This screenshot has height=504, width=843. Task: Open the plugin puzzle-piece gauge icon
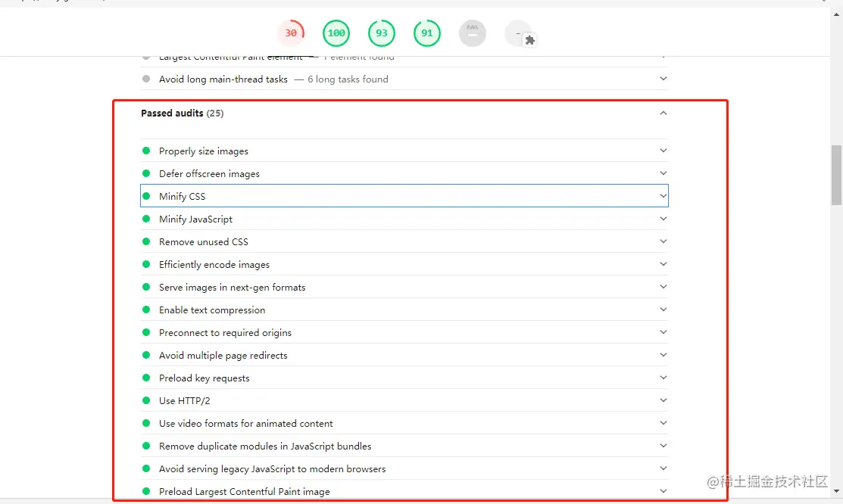(x=520, y=34)
